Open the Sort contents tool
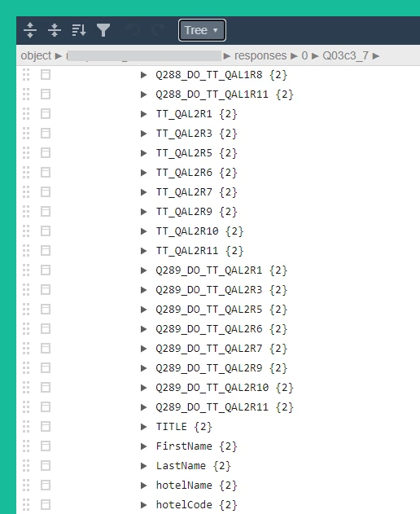Screen dimensions: 420x514 [x=79, y=30]
